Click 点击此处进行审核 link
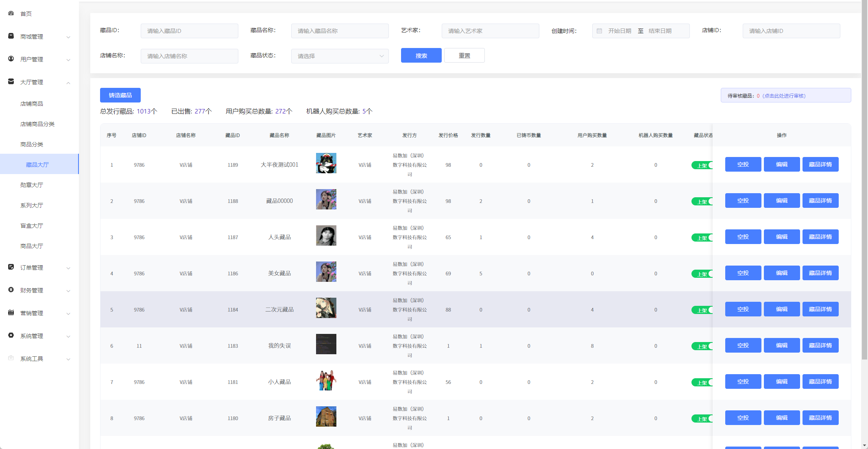This screenshot has height=449, width=868. [x=784, y=96]
